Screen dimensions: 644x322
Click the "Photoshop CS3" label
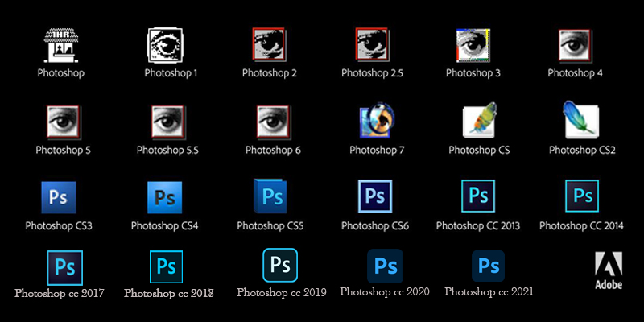tap(59, 225)
